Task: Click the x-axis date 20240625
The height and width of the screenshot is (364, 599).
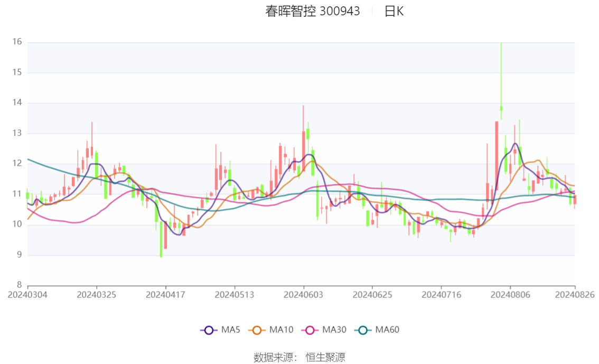Action: point(372,295)
